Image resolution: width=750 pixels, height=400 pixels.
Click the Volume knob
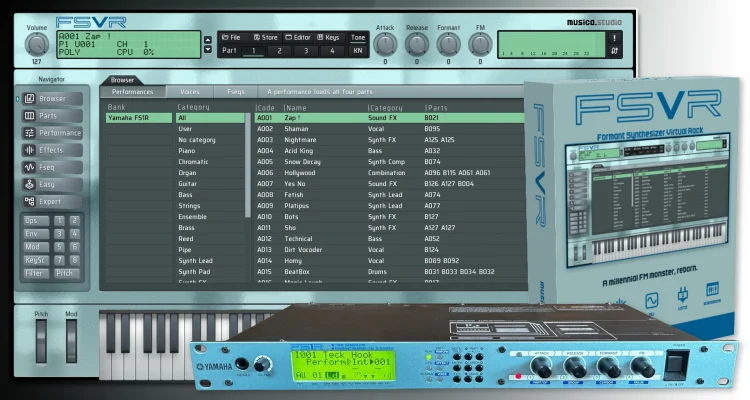pos(36,45)
